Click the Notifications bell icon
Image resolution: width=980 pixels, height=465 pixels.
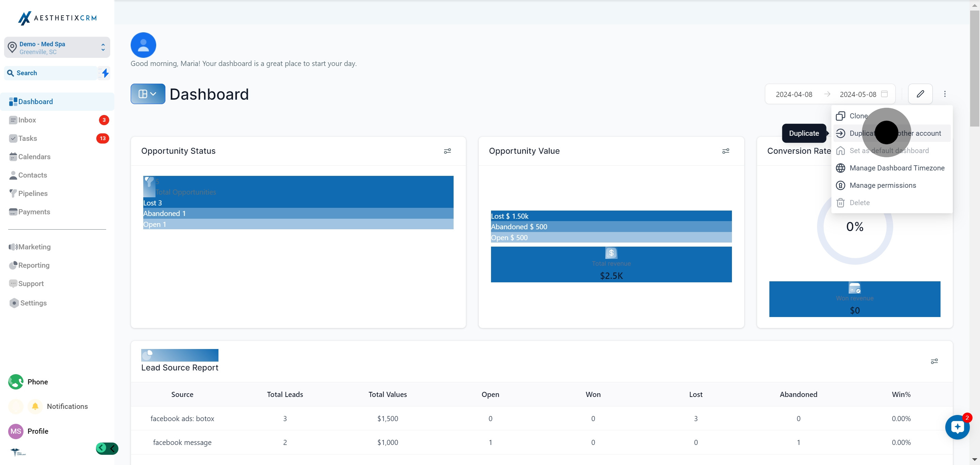(35, 406)
